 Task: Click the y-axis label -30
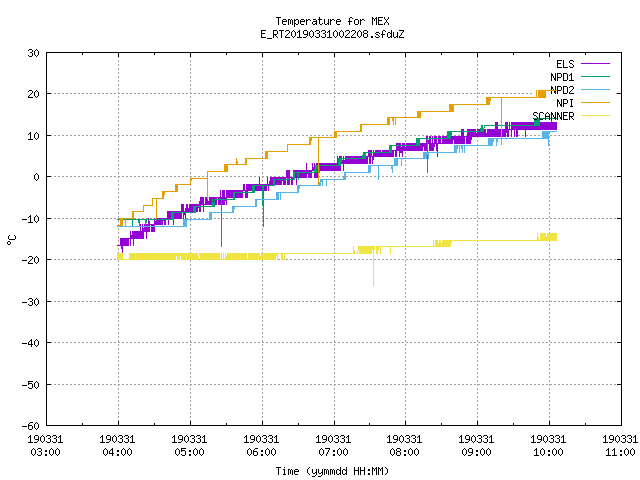pyautogui.click(x=31, y=302)
